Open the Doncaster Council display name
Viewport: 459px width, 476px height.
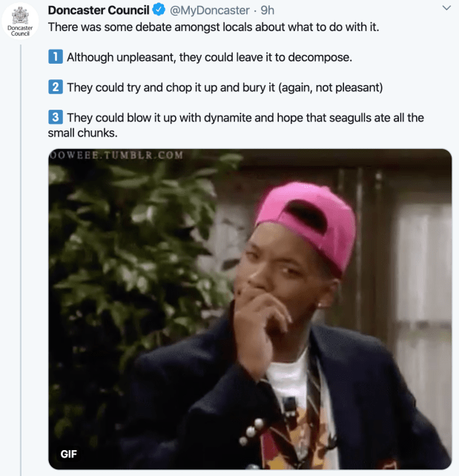point(99,10)
